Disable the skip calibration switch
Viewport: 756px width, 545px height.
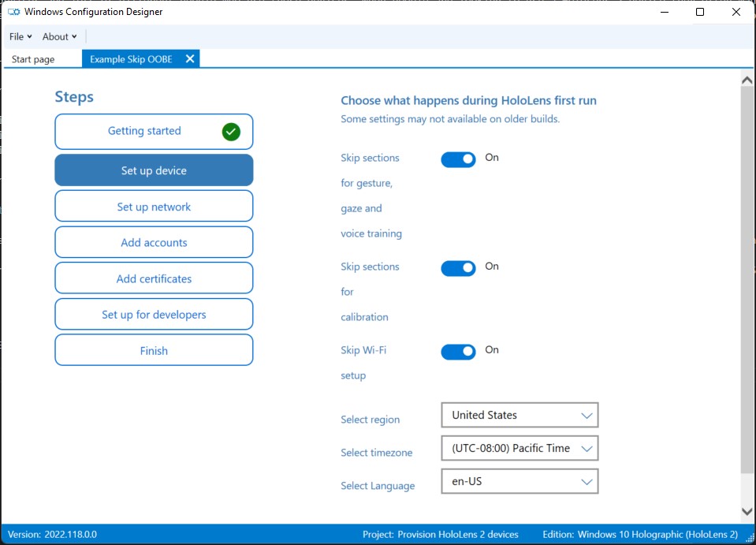458,268
